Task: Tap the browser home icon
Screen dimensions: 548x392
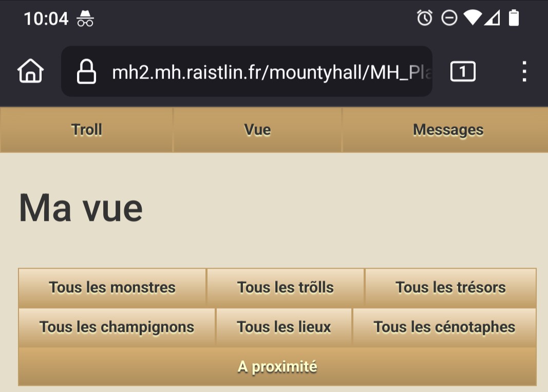Action: click(31, 71)
